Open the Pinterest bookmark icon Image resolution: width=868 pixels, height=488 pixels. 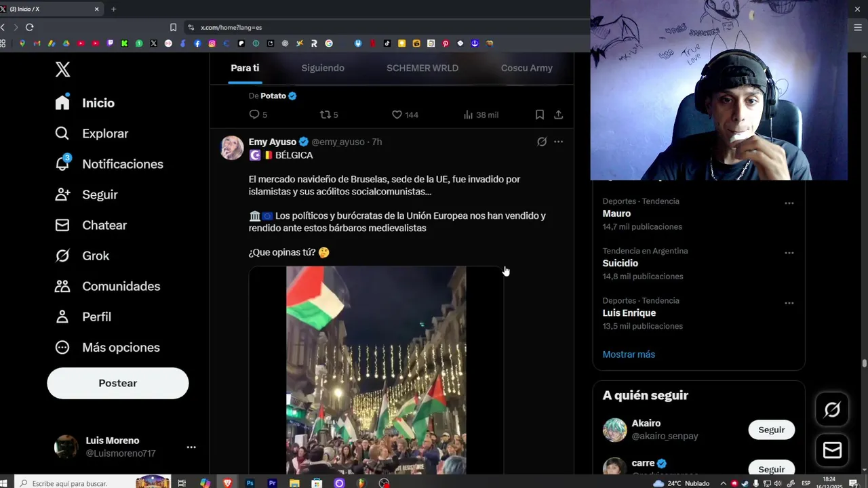point(446,43)
